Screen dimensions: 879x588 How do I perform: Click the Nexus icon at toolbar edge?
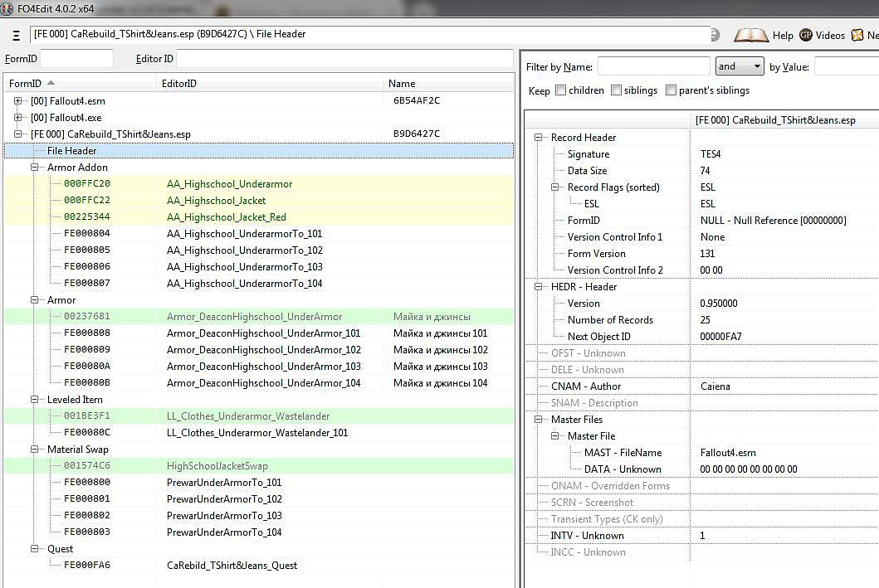click(x=857, y=36)
